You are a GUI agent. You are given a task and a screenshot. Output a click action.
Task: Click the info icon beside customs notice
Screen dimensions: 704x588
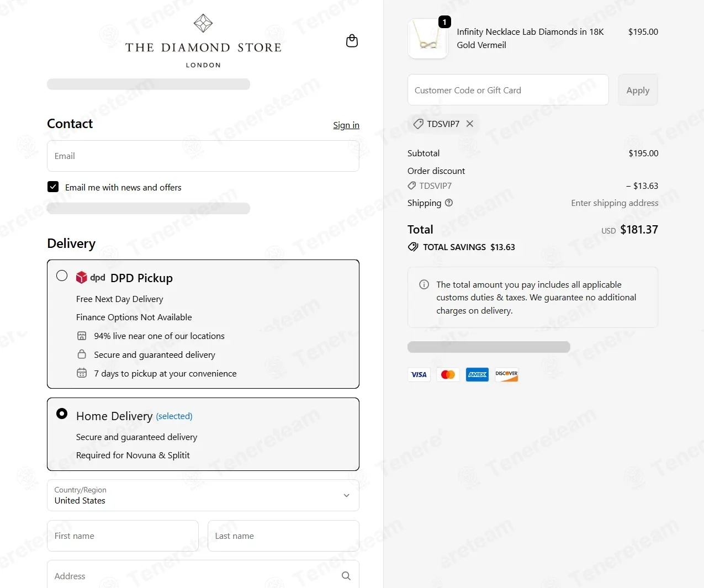pos(424,285)
